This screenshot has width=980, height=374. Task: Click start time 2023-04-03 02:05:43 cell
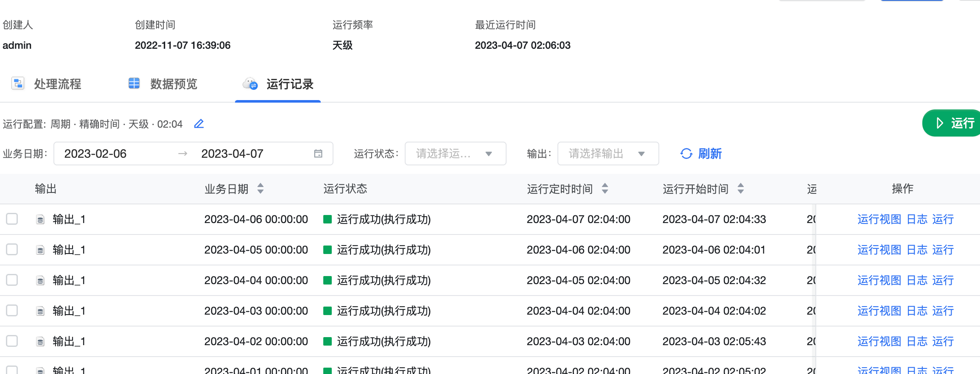[x=714, y=341]
